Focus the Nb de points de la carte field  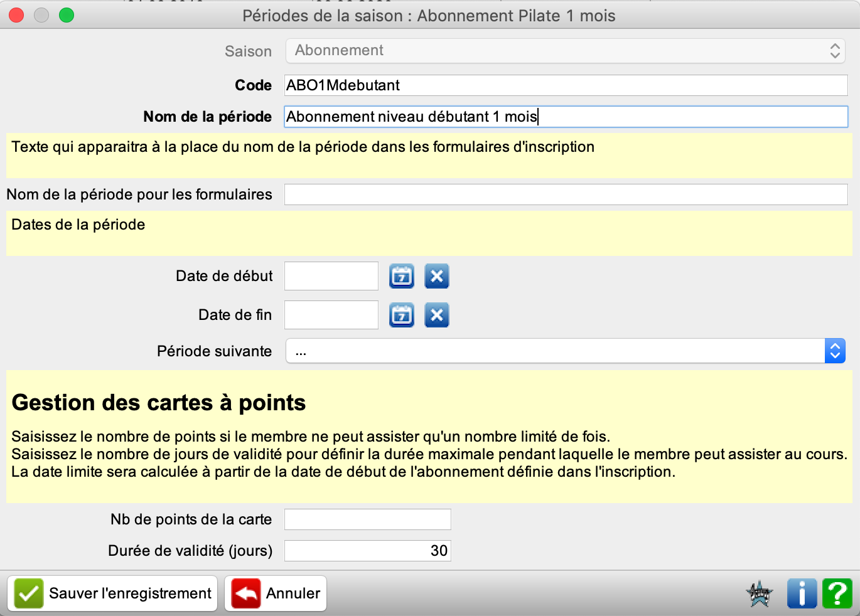[367, 519]
